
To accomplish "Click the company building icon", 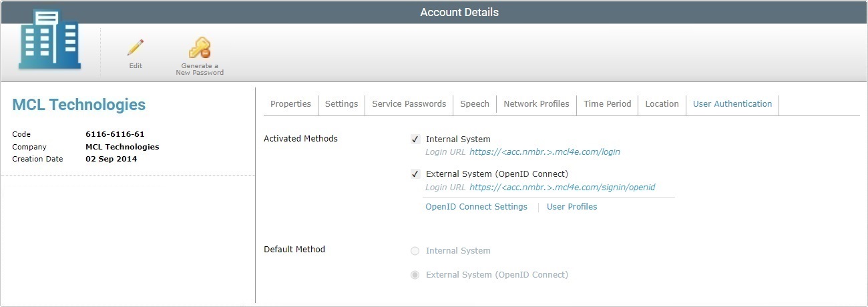I will pos(49,39).
